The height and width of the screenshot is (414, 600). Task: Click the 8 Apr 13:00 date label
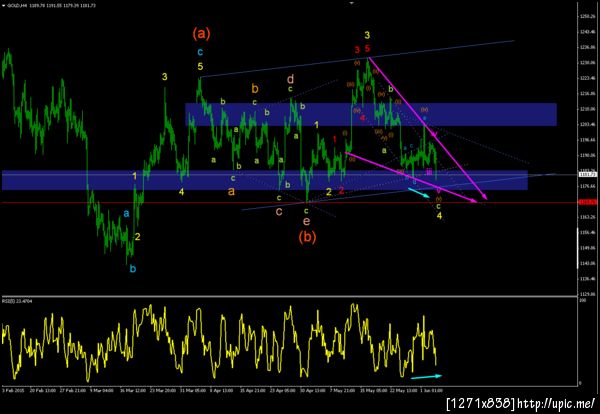pyautogui.click(x=222, y=391)
